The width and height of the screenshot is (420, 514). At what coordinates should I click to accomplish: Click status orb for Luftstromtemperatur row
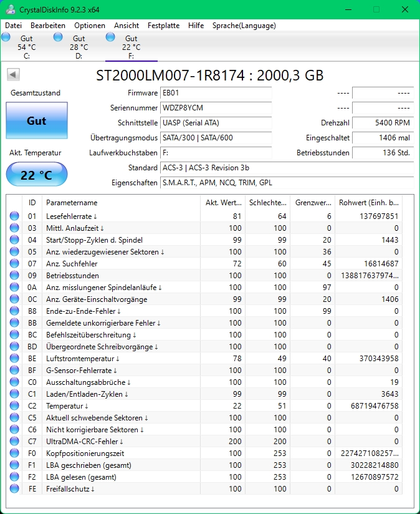pyautogui.click(x=14, y=358)
